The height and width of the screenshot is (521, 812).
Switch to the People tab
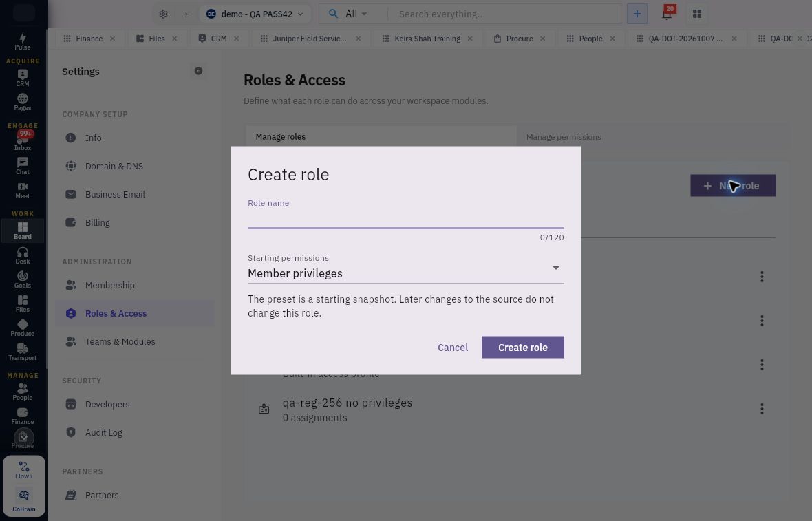pyautogui.click(x=590, y=39)
